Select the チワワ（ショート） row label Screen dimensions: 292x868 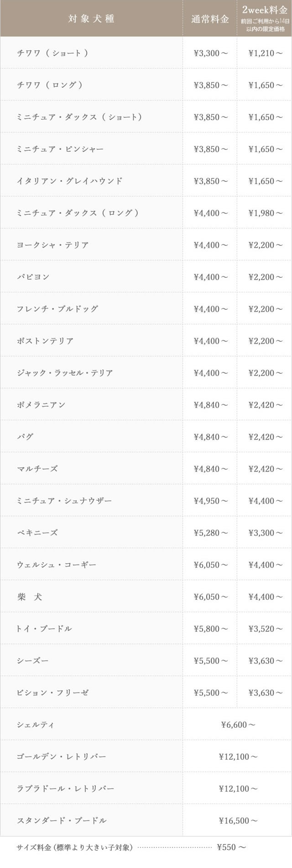52,53
